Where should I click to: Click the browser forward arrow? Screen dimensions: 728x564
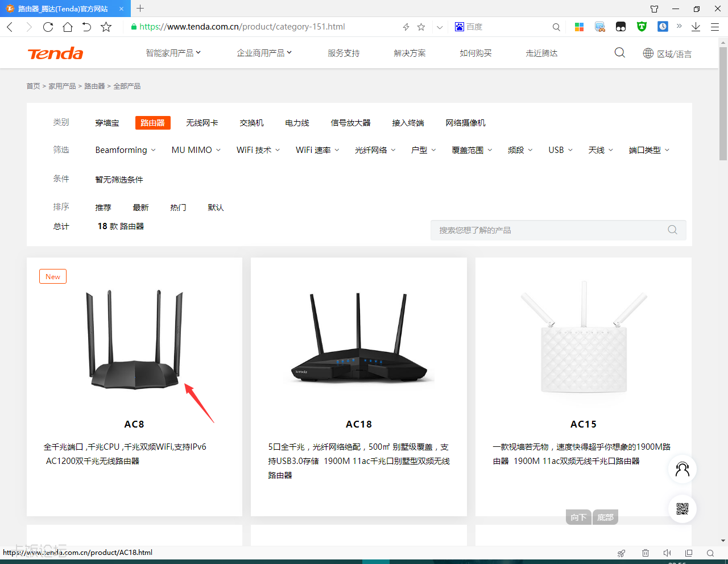[29, 27]
